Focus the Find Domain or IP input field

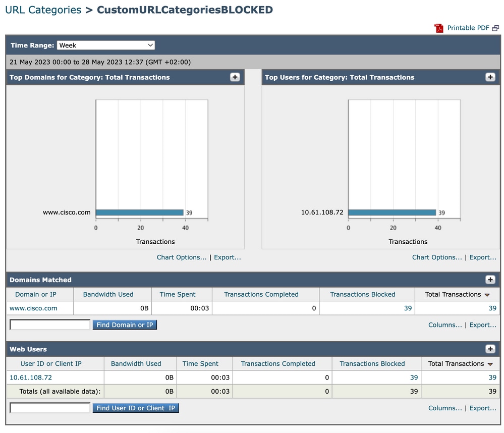pos(50,324)
